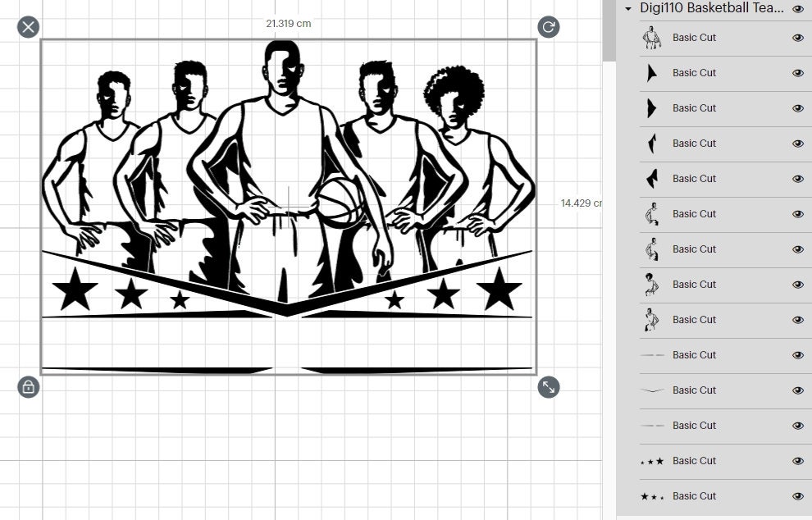Viewport: 812px width, 520px height.
Task: Select the dashed line layer thumbnail
Action: [x=653, y=354]
